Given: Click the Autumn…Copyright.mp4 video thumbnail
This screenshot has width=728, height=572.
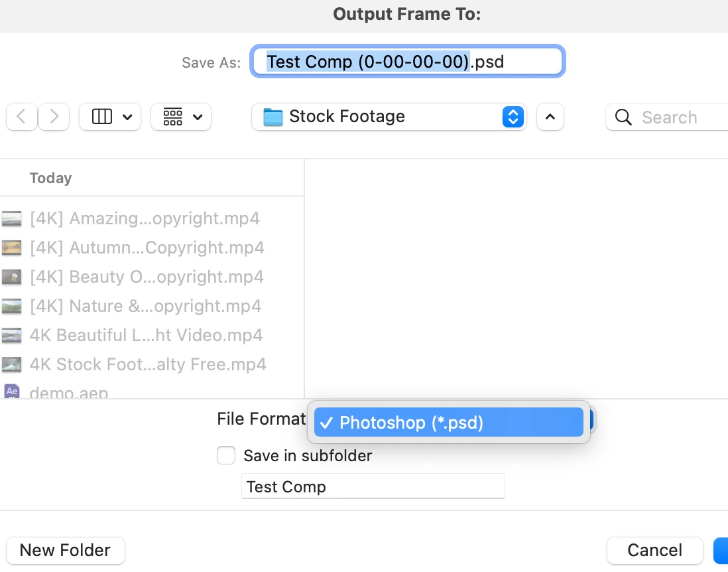Looking at the screenshot, I should [11, 248].
